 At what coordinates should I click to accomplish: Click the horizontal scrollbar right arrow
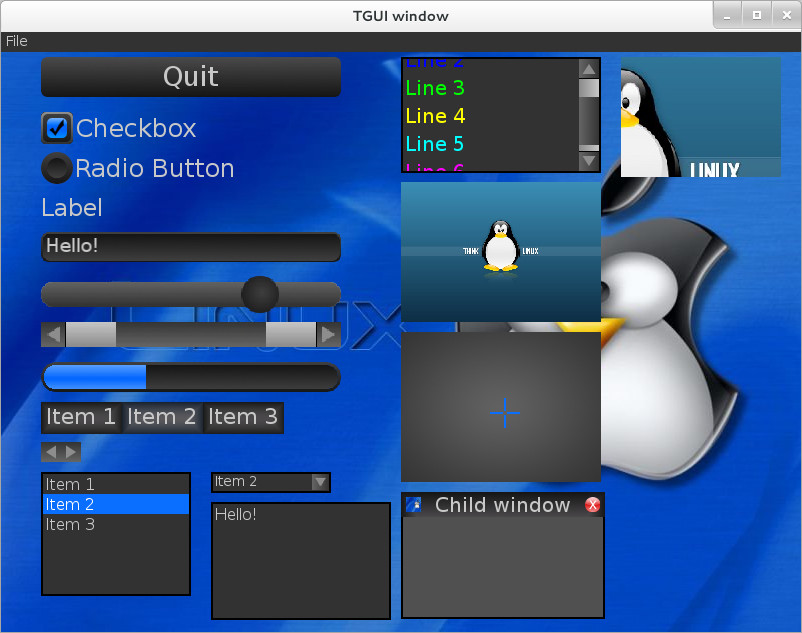point(328,335)
